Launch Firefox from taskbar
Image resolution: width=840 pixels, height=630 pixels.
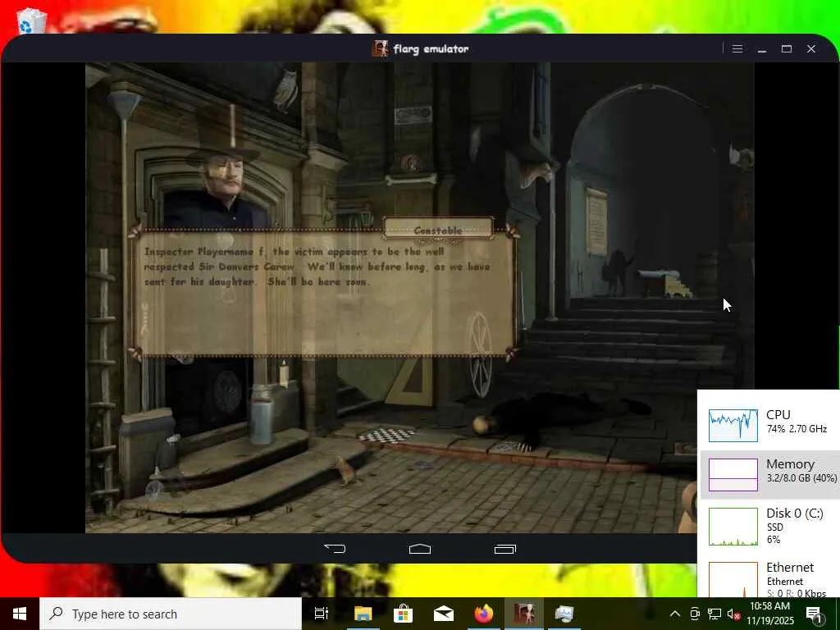tap(484, 614)
